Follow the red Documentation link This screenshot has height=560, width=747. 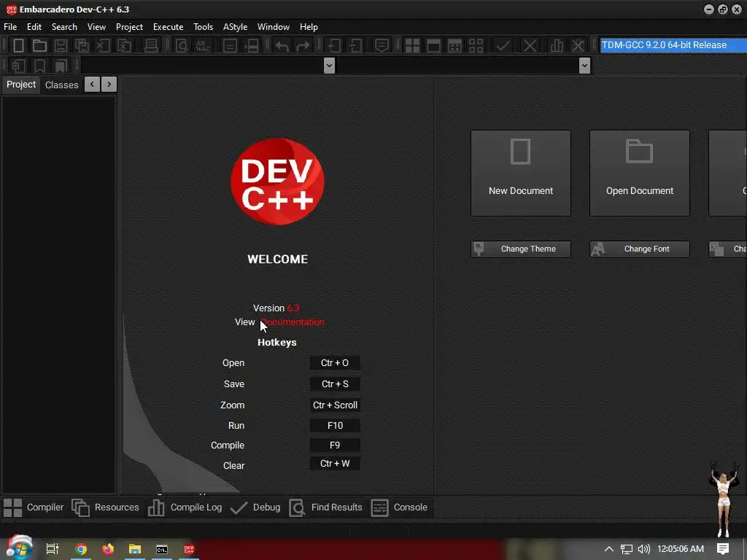click(293, 322)
